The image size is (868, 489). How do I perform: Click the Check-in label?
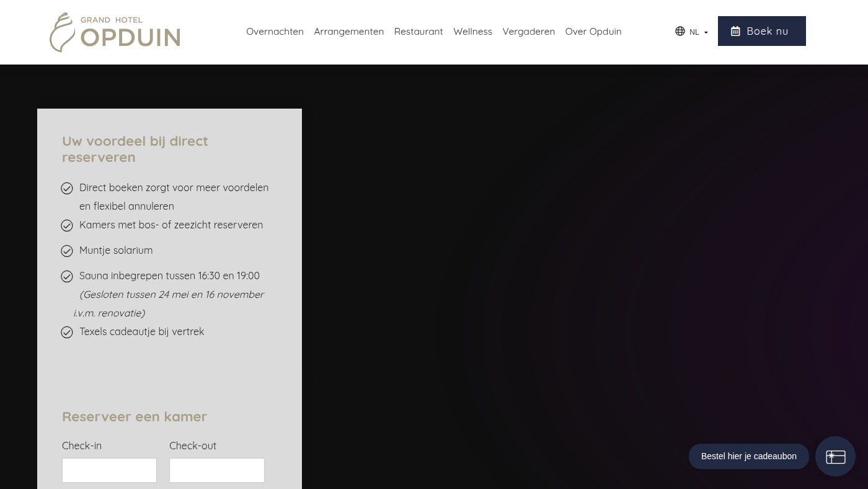click(82, 446)
